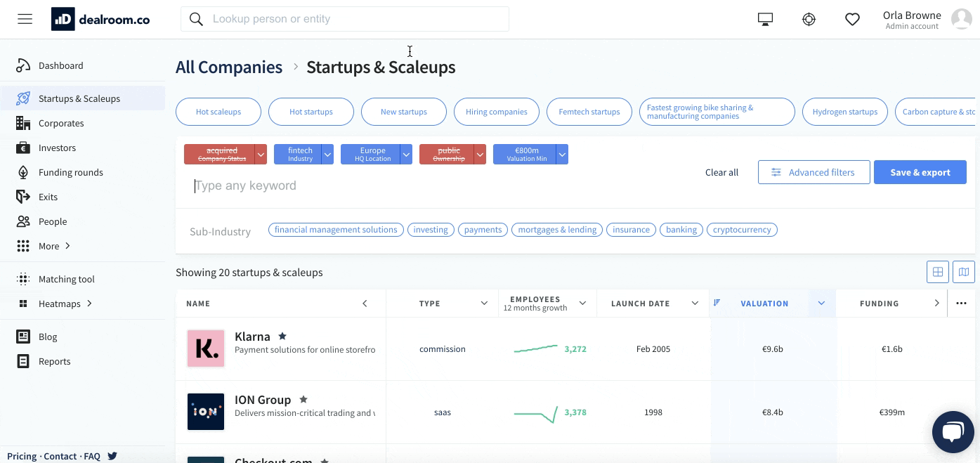Open Corporates in the sidebar

[61, 123]
